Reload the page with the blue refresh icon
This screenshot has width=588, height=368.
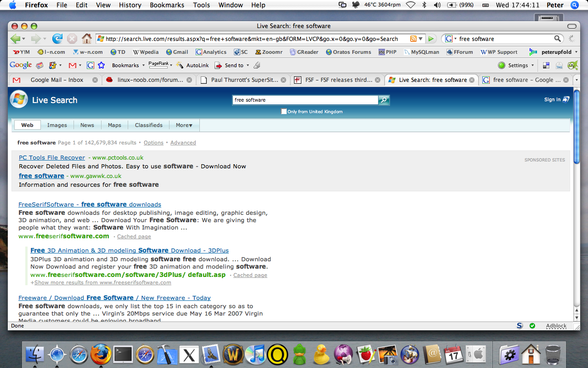click(x=57, y=39)
